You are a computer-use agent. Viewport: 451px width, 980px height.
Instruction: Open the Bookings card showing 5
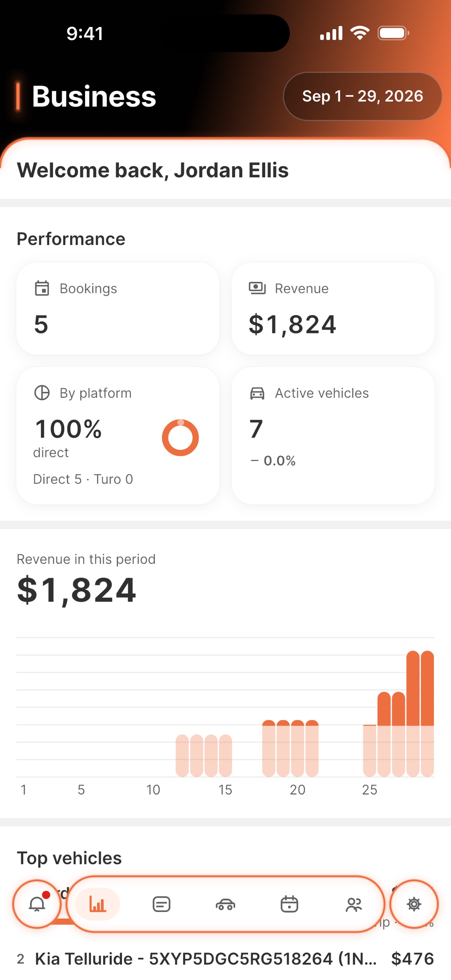(x=118, y=308)
